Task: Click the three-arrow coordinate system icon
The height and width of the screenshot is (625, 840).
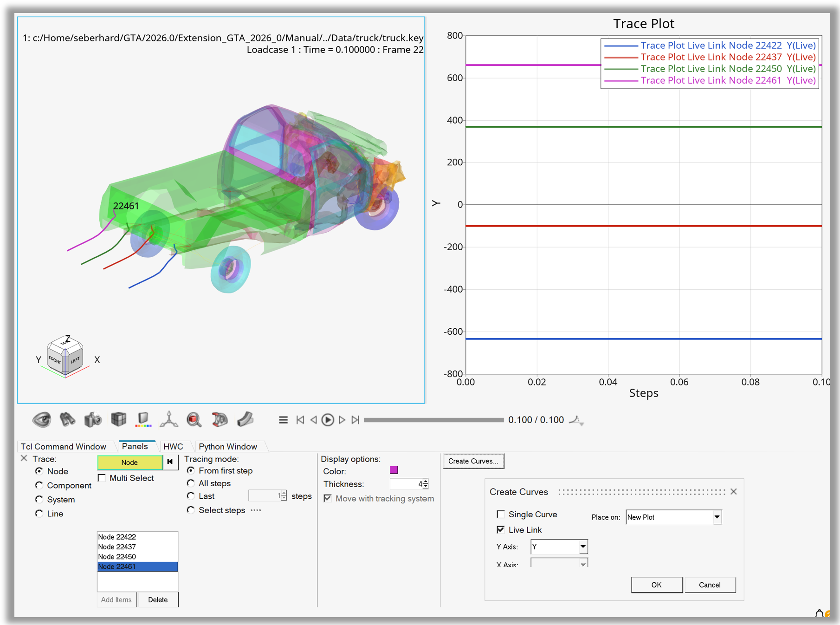Action: coord(169,420)
